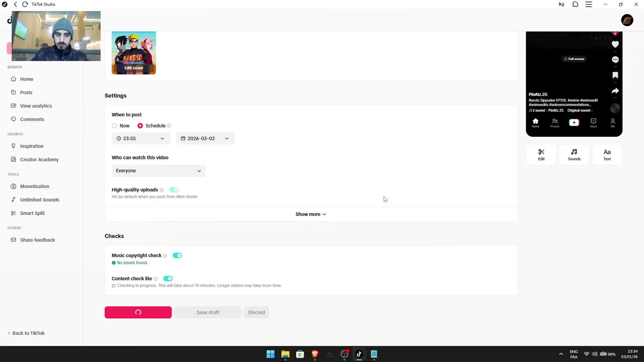Open View analytics in sidebar
This screenshot has height=362, width=644.
click(x=36, y=106)
